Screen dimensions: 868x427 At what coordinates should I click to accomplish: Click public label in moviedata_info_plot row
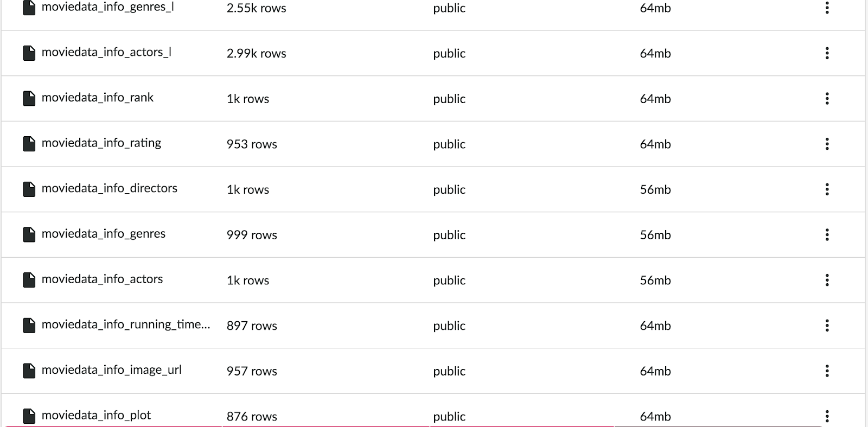(449, 417)
